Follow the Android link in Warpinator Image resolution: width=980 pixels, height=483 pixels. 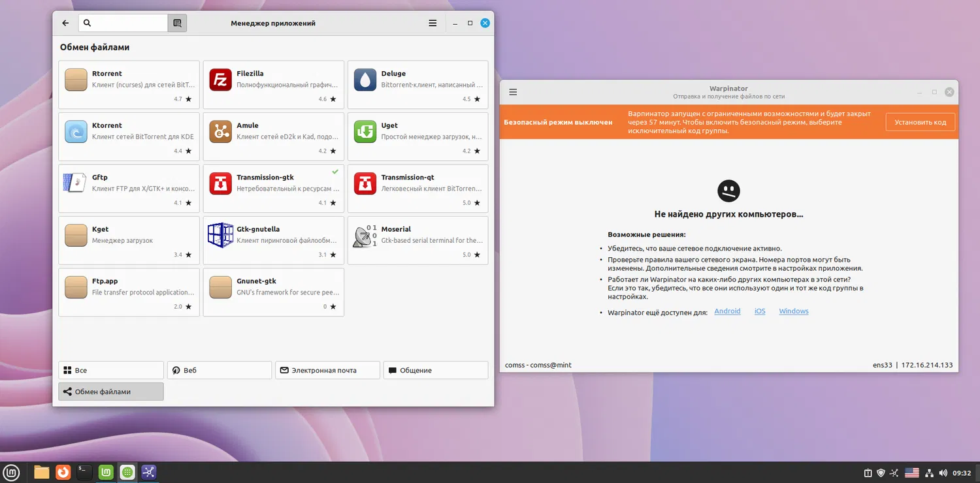pyautogui.click(x=727, y=311)
